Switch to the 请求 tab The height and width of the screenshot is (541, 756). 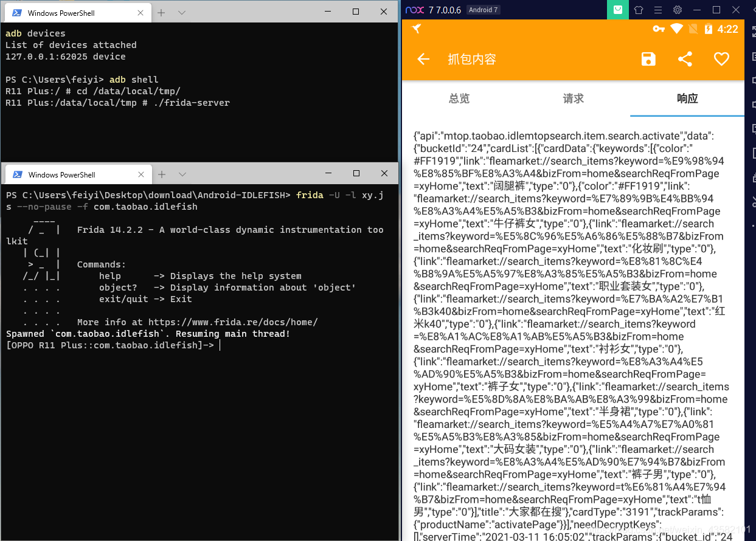[x=573, y=98]
